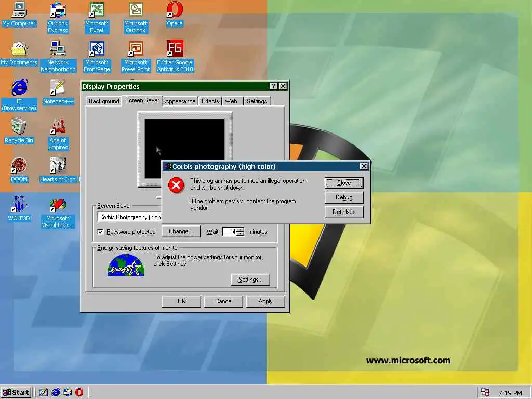Expand error Details>> button

(x=344, y=212)
